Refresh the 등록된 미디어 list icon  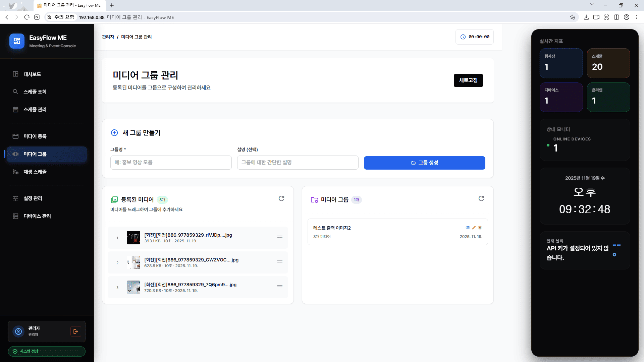click(281, 198)
